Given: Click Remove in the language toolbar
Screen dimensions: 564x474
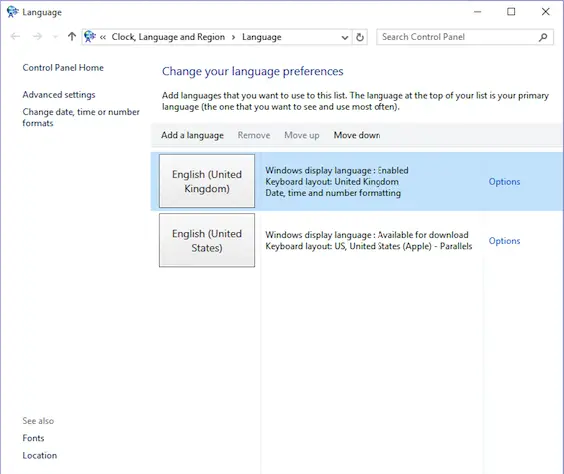Looking at the screenshot, I should [254, 135].
